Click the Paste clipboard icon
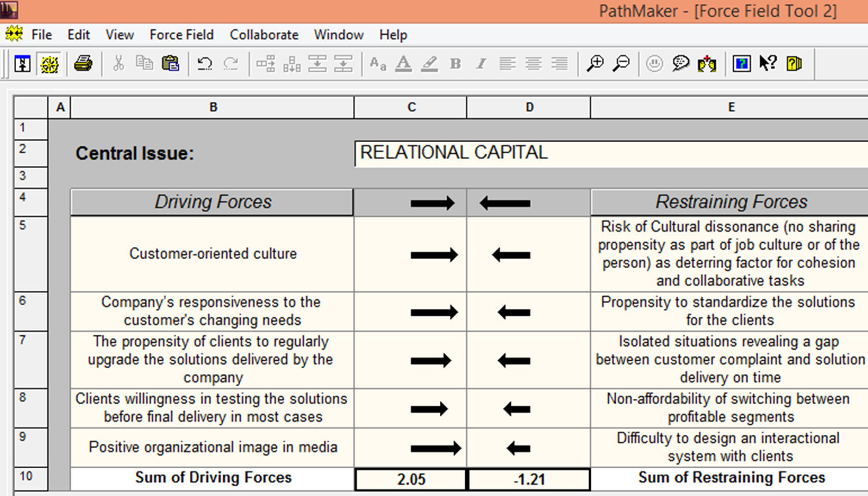Viewport: 868px width, 496px height. tap(170, 64)
